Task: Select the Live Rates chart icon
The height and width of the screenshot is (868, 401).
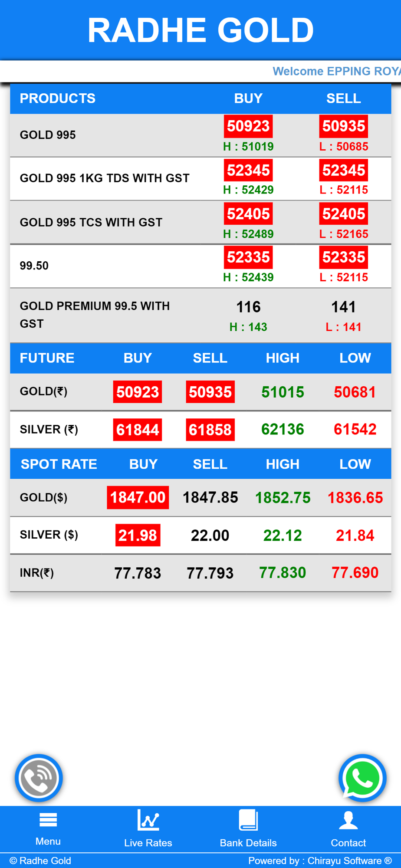Action: [148, 820]
